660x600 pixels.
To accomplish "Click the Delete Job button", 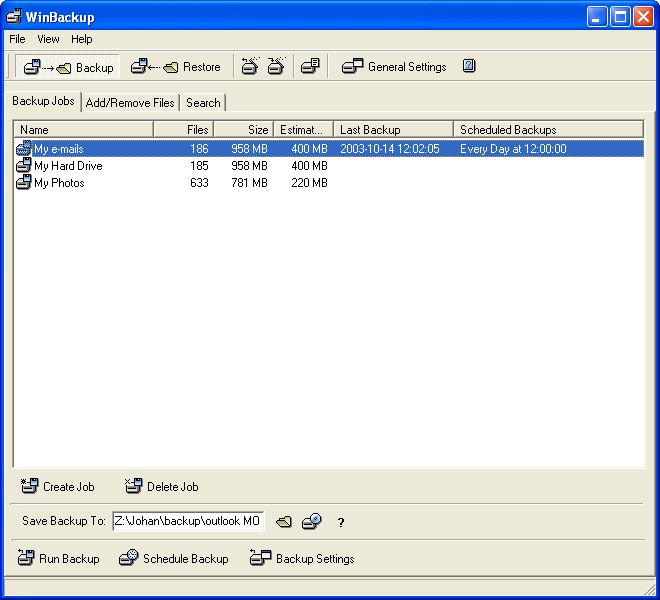I will pos(162,486).
